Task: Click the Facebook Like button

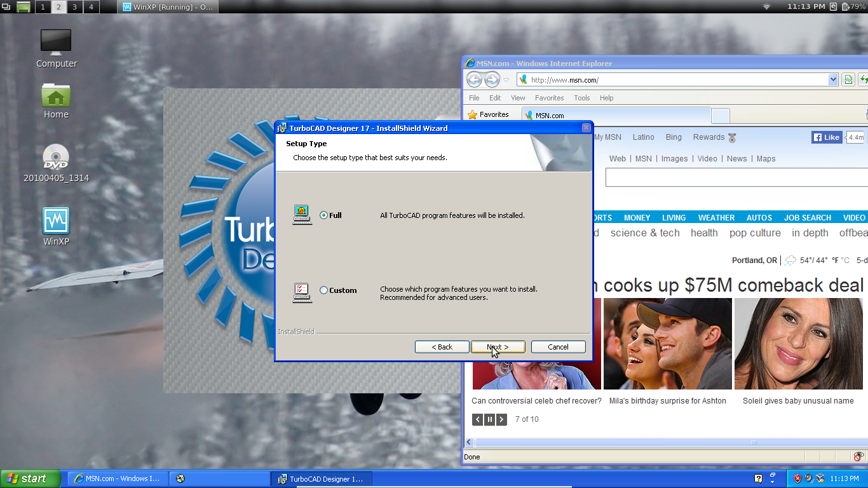Action: coord(827,137)
